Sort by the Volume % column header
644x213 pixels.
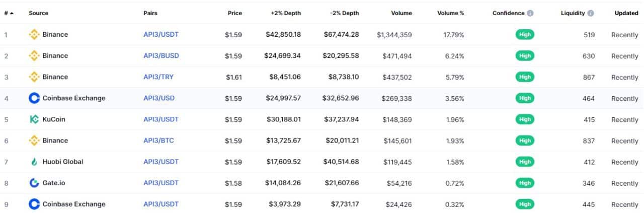[x=451, y=13]
